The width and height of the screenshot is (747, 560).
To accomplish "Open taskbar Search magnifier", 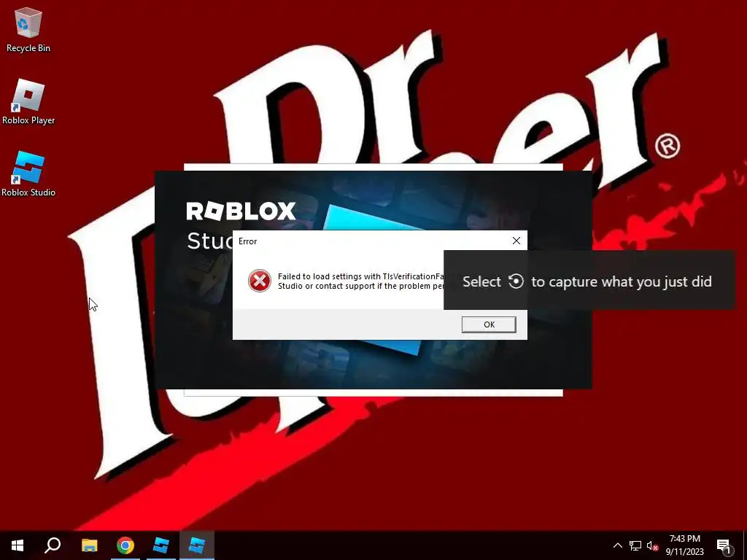I will [53, 545].
